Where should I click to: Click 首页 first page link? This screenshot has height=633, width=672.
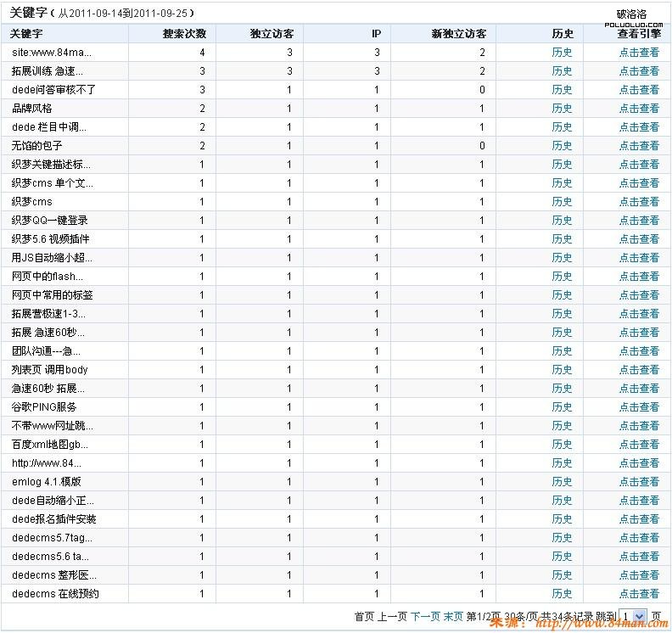point(364,616)
